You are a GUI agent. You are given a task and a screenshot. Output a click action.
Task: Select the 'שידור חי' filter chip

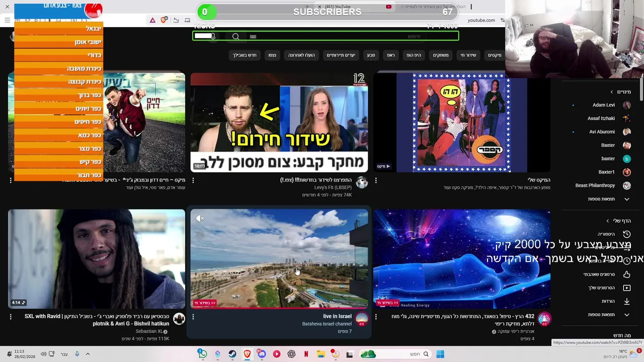coord(468,55)
